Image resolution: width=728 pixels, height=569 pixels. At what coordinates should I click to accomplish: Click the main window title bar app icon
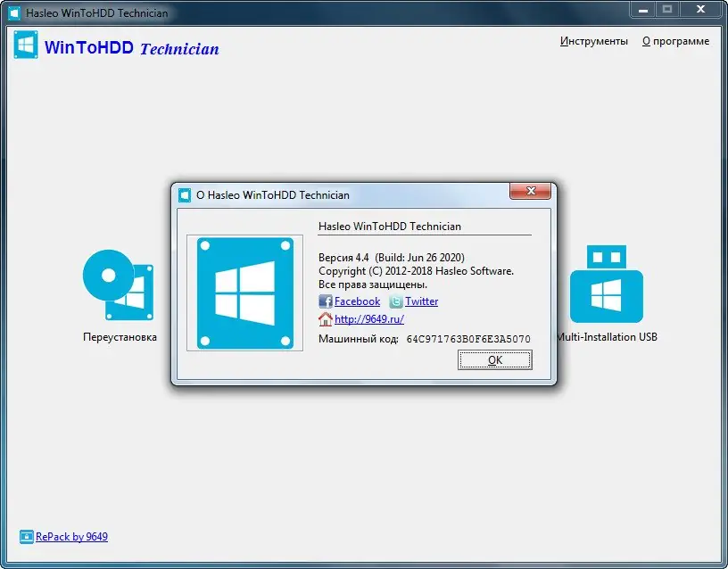coord(14,13)
